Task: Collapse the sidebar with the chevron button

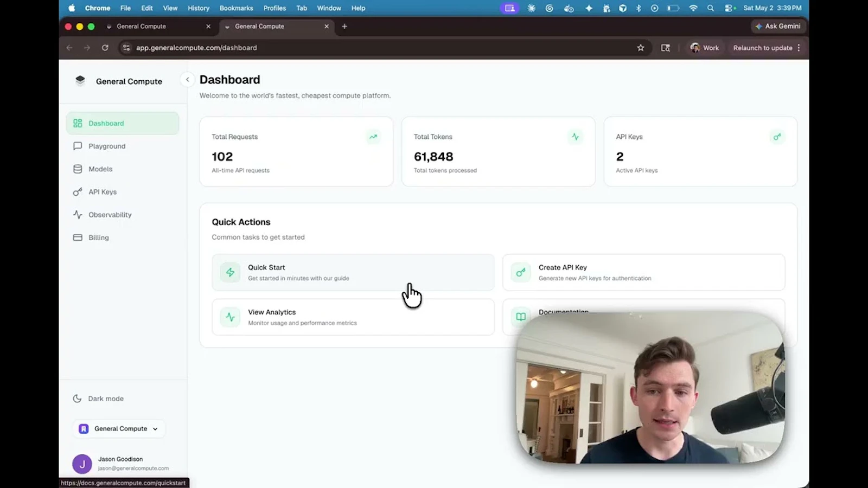Action: coord(187,80)
